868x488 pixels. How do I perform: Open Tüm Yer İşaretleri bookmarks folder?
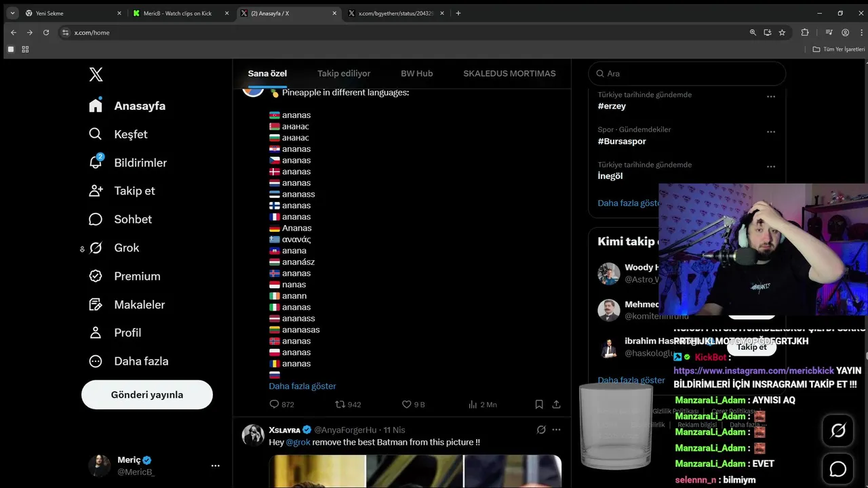click(x=839, y=49)
